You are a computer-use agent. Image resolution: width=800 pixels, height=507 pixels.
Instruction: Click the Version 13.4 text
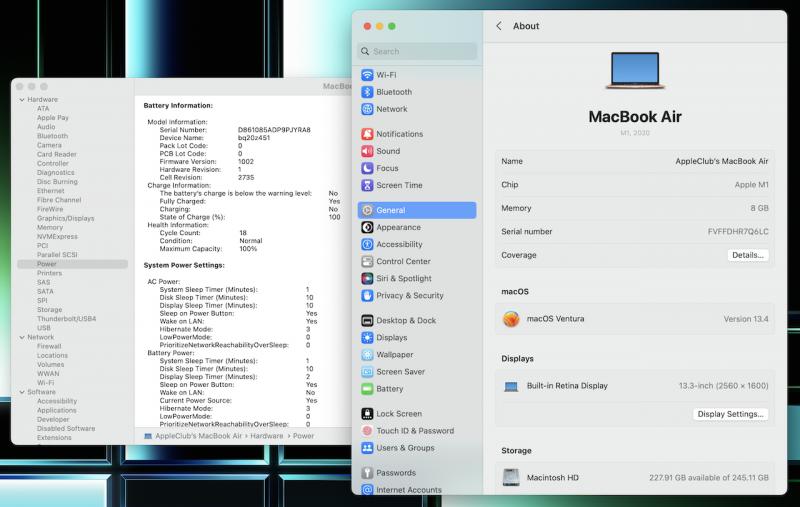click(746, 319)
